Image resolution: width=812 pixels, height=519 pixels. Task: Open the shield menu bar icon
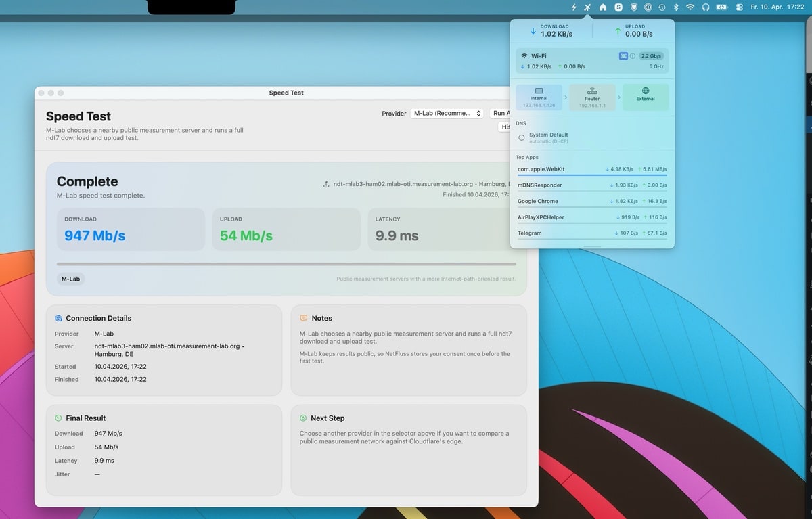tap(633, 7)
